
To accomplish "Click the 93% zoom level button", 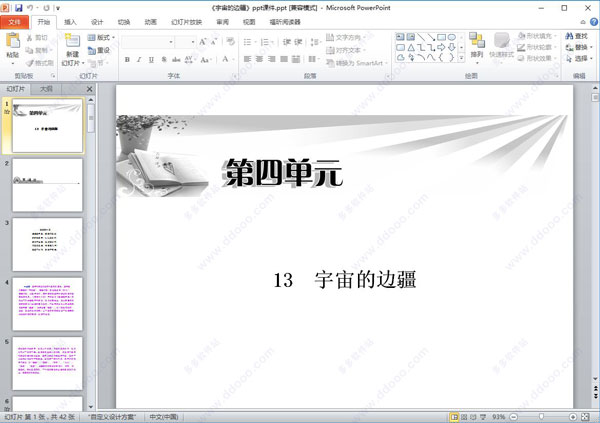I will click(499, 417).
